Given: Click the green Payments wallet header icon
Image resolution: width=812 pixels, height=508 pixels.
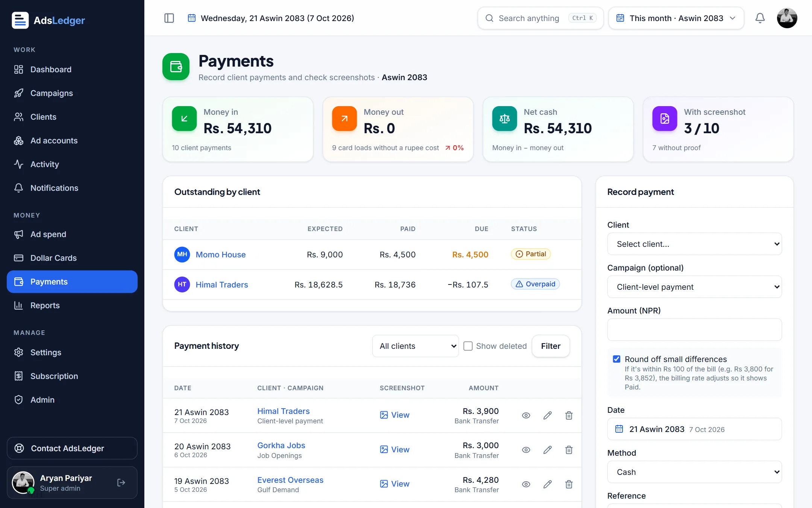Looking at the screenshot, I should click(x=176, y=67).
